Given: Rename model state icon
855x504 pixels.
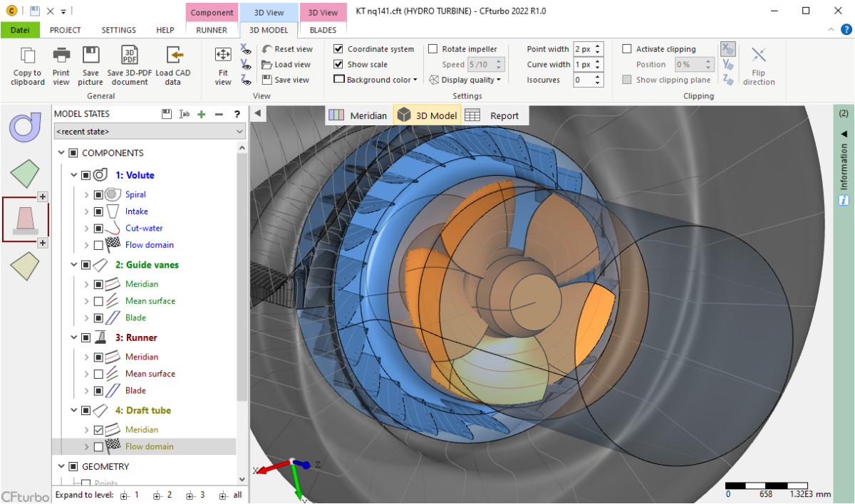Looking at the screenshot, I should click(x=185, y=114).
